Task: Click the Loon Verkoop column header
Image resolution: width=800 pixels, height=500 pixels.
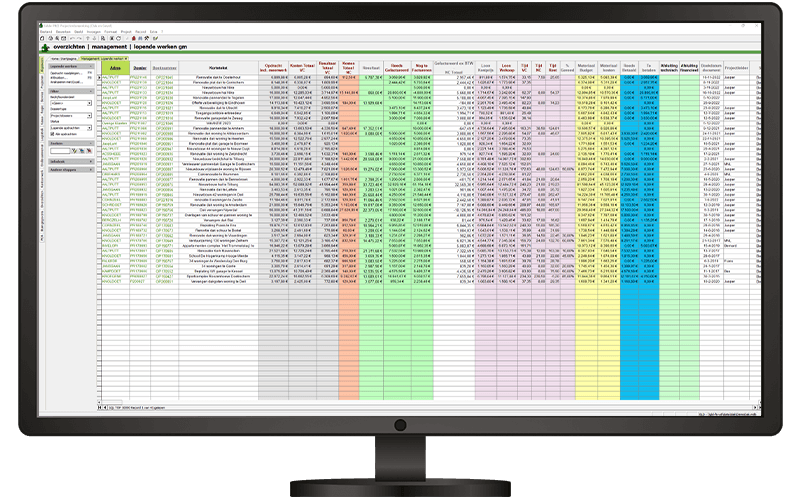Action: click(x=507, y=68)
